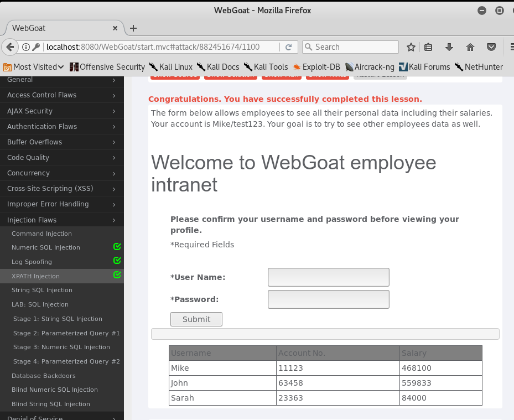
Task: Open Database Backdoors lesson
Action: [x=44, y=376]
